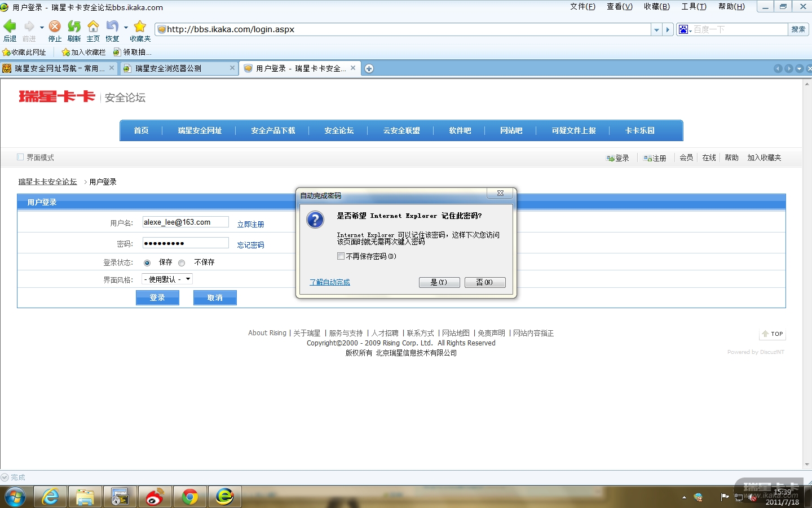This screenshot has height=508, width=812.
Task: Click 是(Y) in the password dialog
Action: pos(439,282)
